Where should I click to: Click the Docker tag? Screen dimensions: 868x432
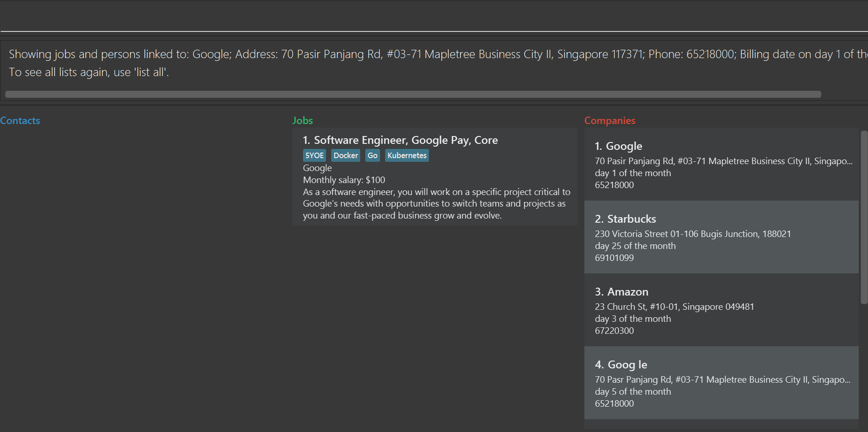click(x=345, y=155)
